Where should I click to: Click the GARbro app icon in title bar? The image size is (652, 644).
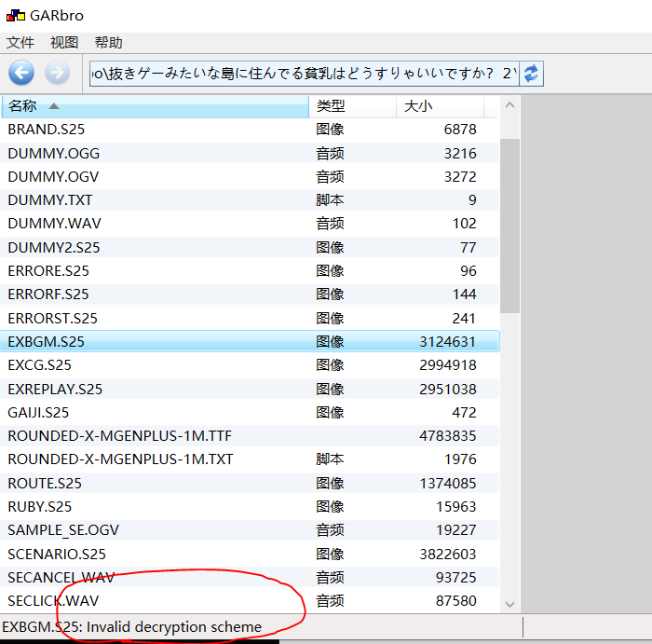[15, 16]
